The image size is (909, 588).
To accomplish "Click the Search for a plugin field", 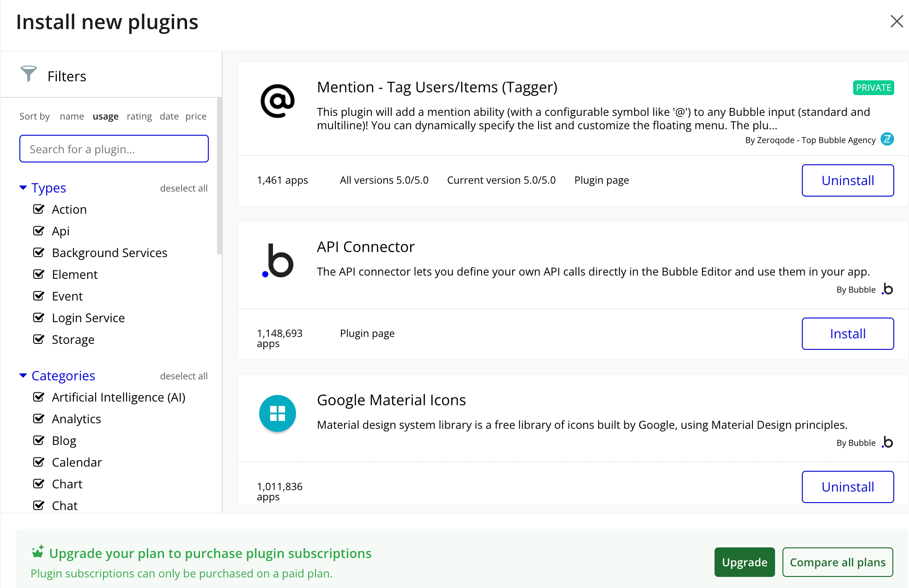I will click(x=114, y=149).
